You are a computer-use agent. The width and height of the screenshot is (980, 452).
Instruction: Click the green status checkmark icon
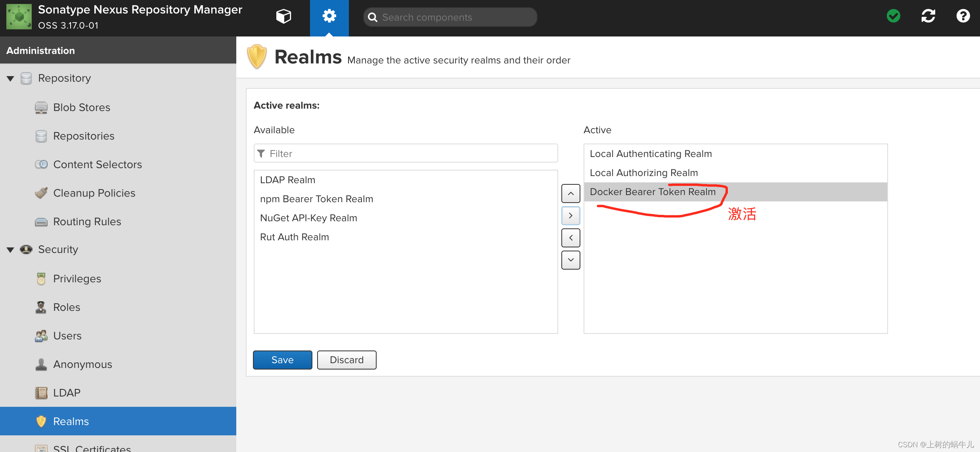[895, 17]
